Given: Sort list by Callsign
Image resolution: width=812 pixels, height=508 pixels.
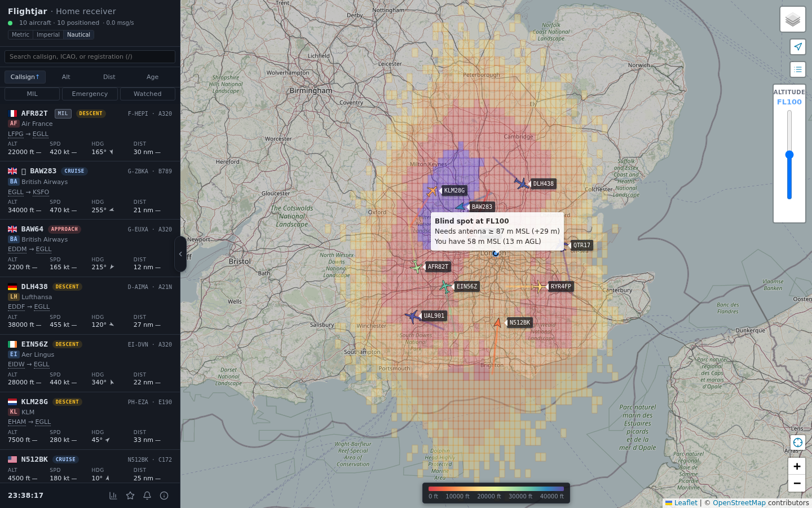Looking at the screenshot, I should click(x=25, y=77).
